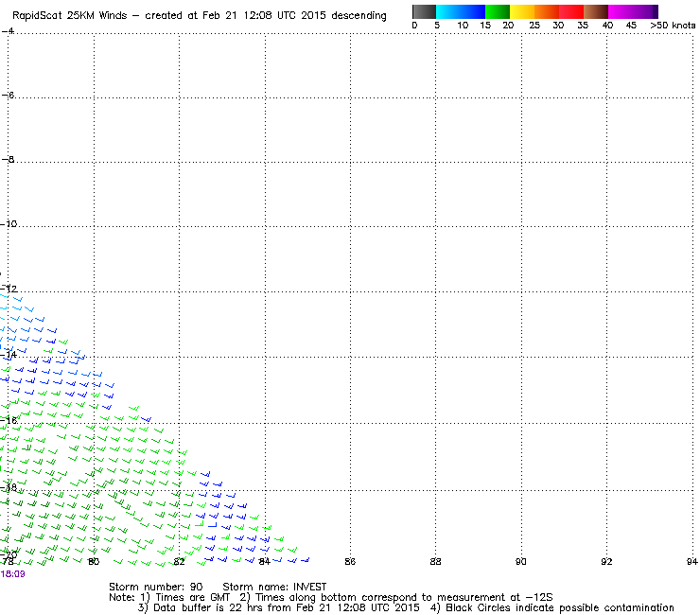Click the '84' longitude axis label
The image size is (700, 615).
[265, 561]
